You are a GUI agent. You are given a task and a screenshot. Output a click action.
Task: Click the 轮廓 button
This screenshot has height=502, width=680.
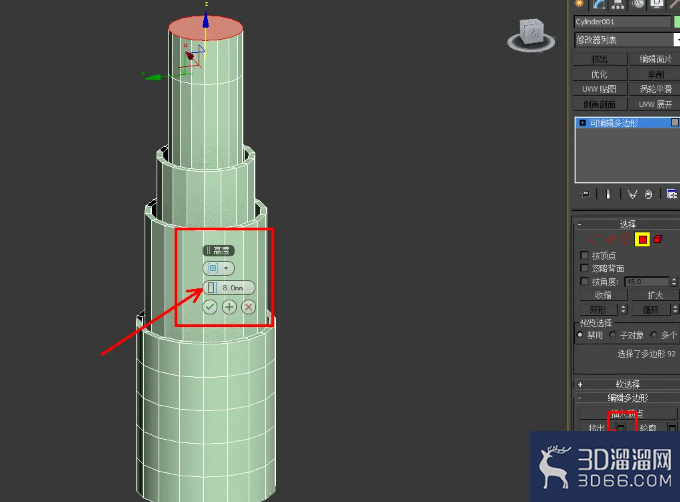click(x=648, y=427)
